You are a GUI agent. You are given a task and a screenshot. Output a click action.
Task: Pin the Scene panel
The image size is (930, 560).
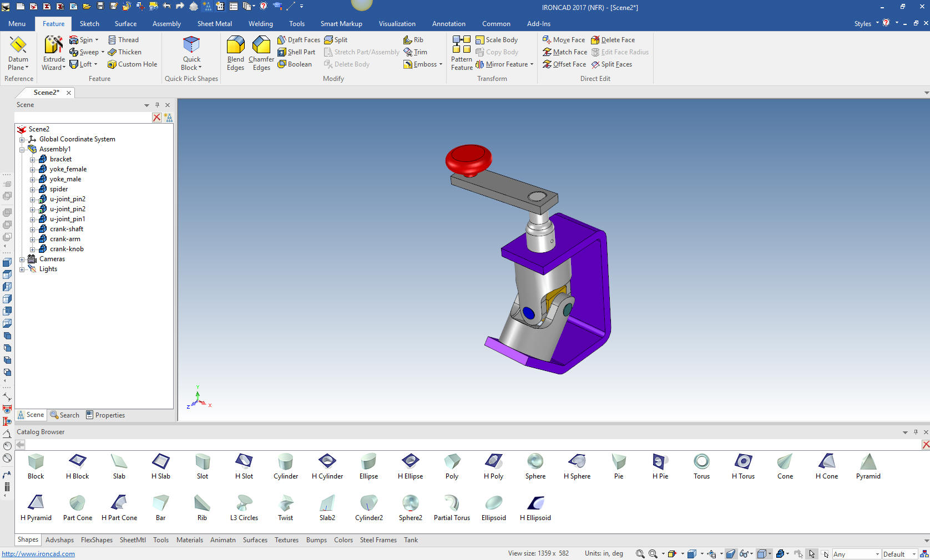(x=157, y=105)
